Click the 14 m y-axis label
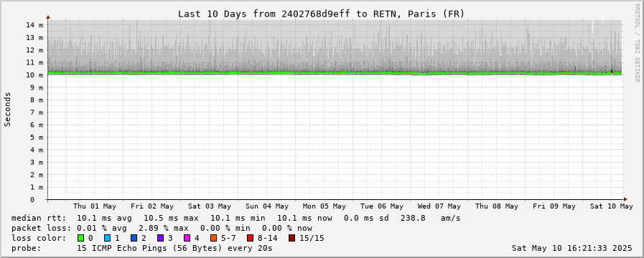The width and height of the screenshot is (644, 258). (x=34, y=25)
